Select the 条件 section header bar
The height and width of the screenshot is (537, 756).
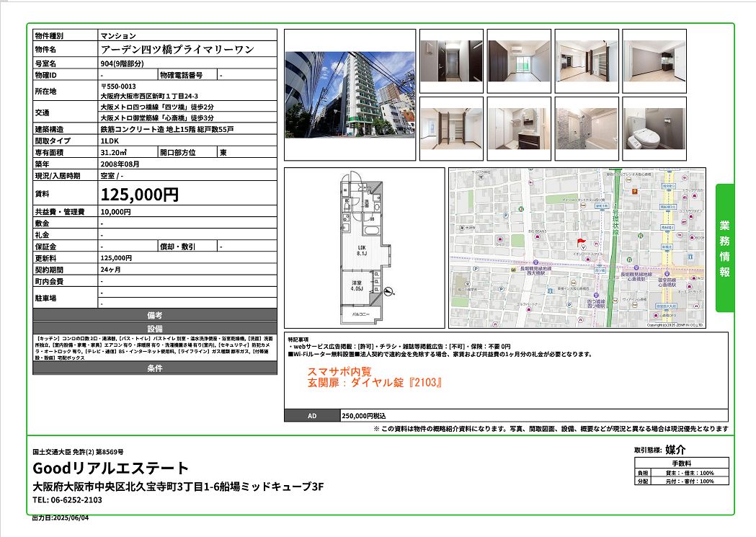(155, 368)
